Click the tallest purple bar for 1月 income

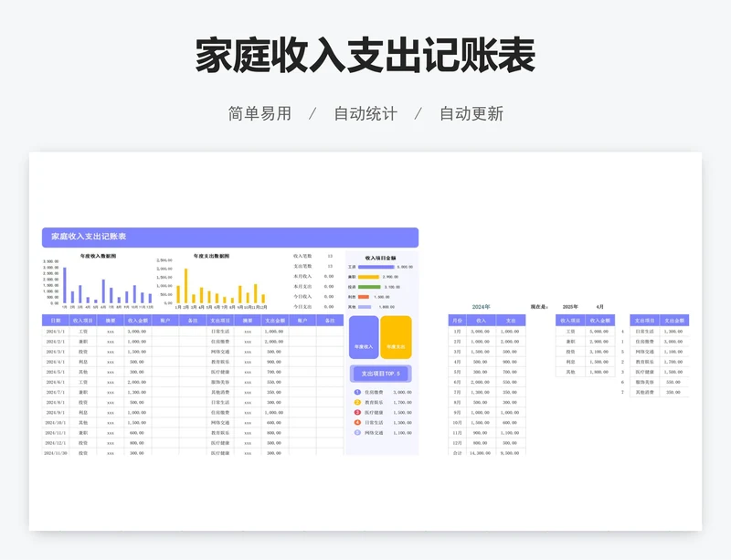(65, 285)
